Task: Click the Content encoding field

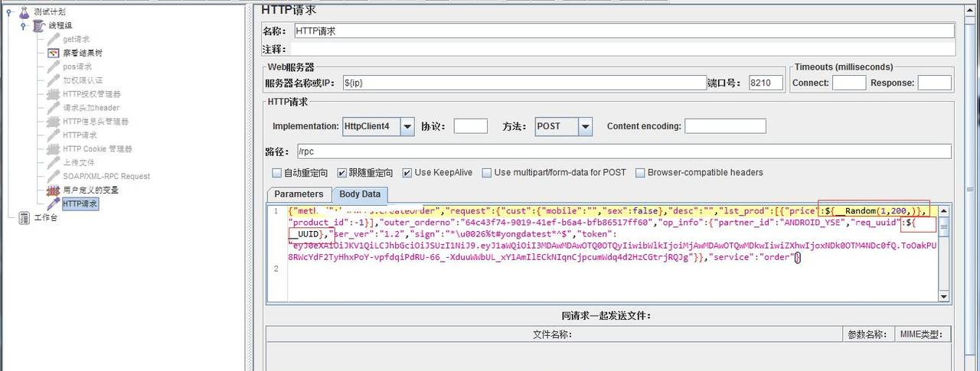Action: click(x=725, y=126)
